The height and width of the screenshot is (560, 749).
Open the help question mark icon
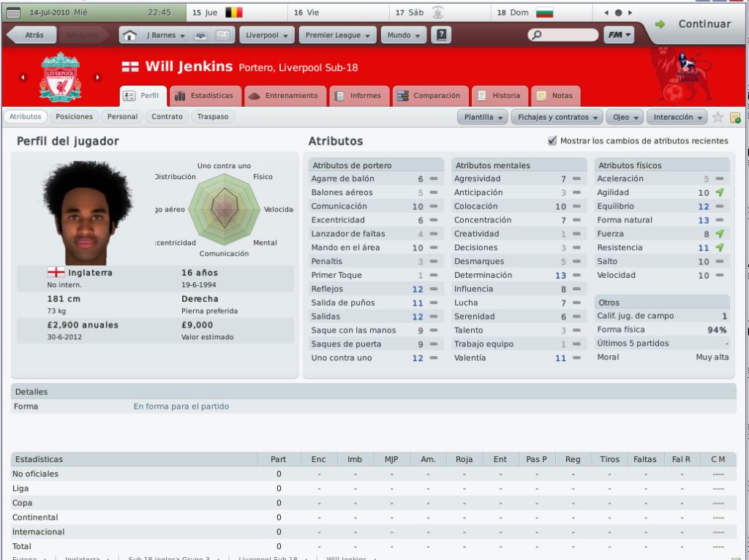[441, 35]
